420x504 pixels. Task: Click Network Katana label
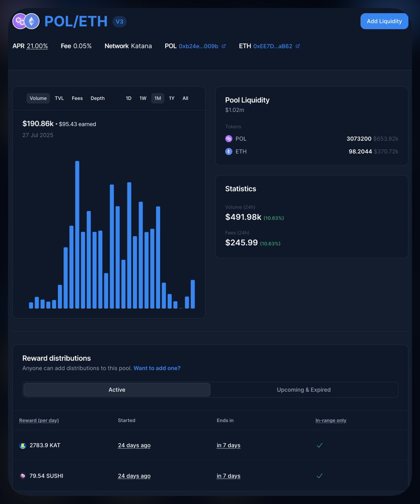coord(128,46)
